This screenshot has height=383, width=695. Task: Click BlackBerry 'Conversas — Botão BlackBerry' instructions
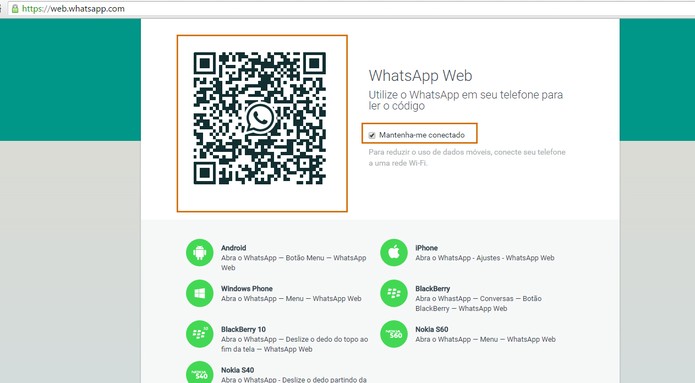(478, 304)
